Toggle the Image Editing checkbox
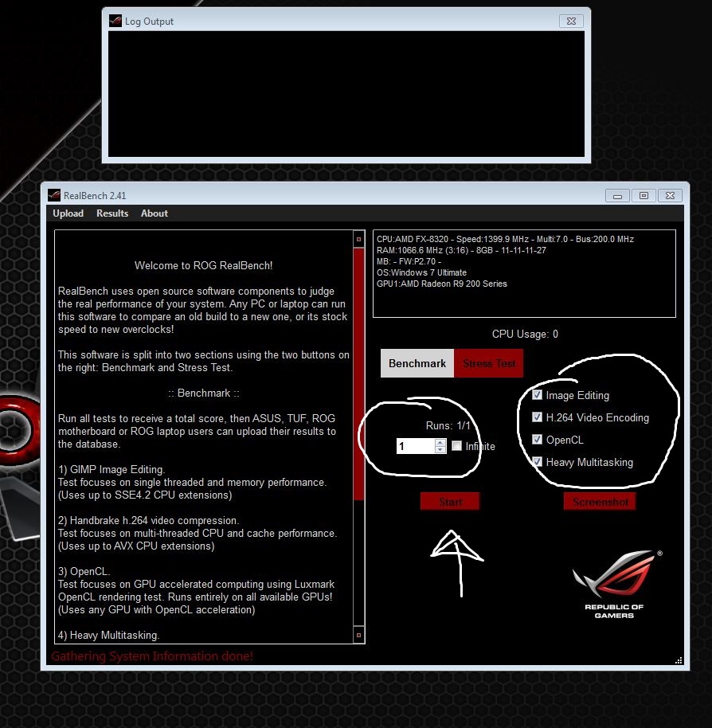This screenshot has height=728, width=712. pyautogui.click(x=537, y=395)
